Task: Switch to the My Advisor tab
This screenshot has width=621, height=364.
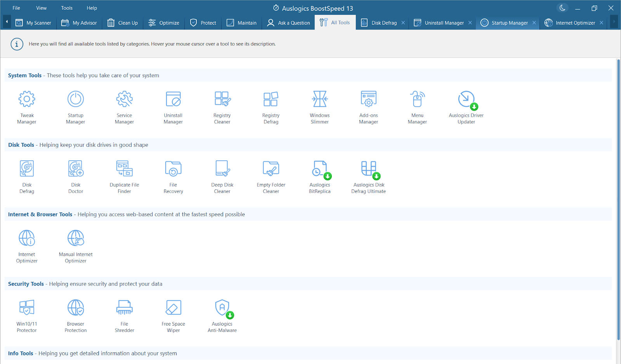Action: [x=79, y=23]
